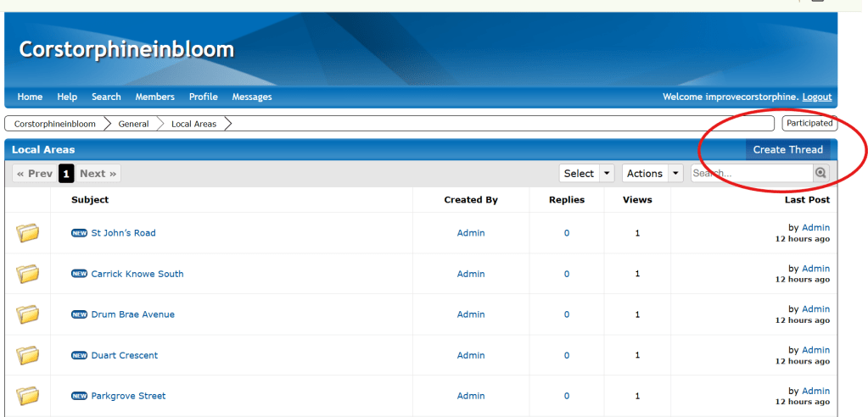Screen dimensions: 868x417
Task: Click Admin creator in Parkgrove Street row
Action: tap(471, 396)
